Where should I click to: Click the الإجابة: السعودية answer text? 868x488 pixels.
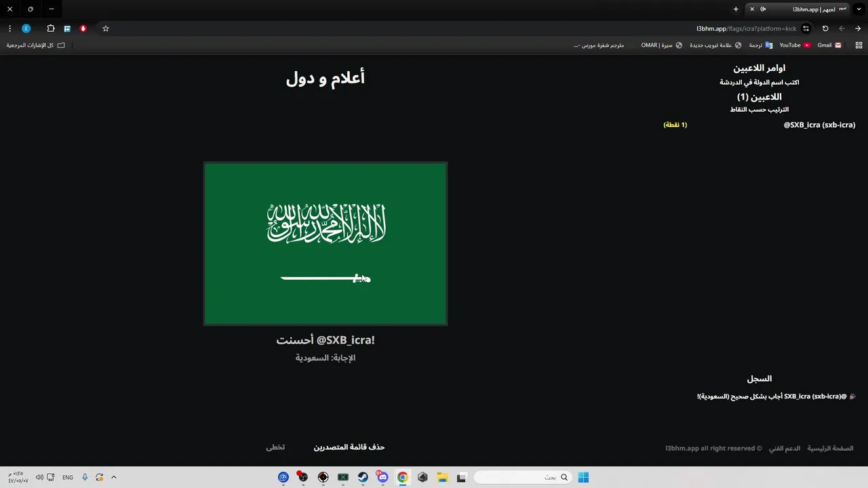click(x=325, y=358)
